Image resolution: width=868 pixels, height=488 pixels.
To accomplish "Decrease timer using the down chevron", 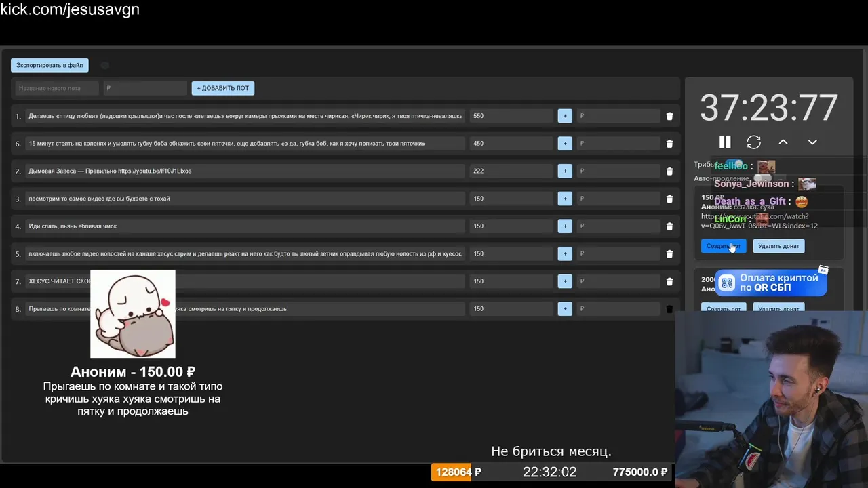I will 812,142.
